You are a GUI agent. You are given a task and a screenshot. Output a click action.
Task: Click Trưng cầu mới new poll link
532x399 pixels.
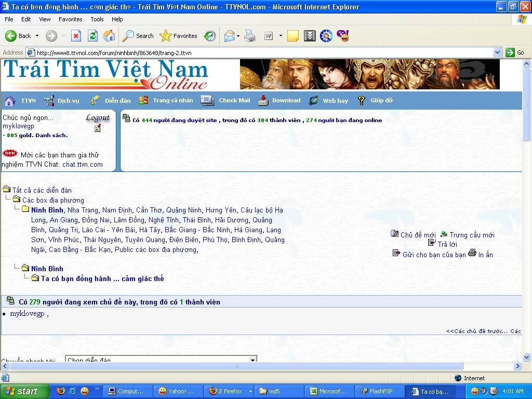472,235
